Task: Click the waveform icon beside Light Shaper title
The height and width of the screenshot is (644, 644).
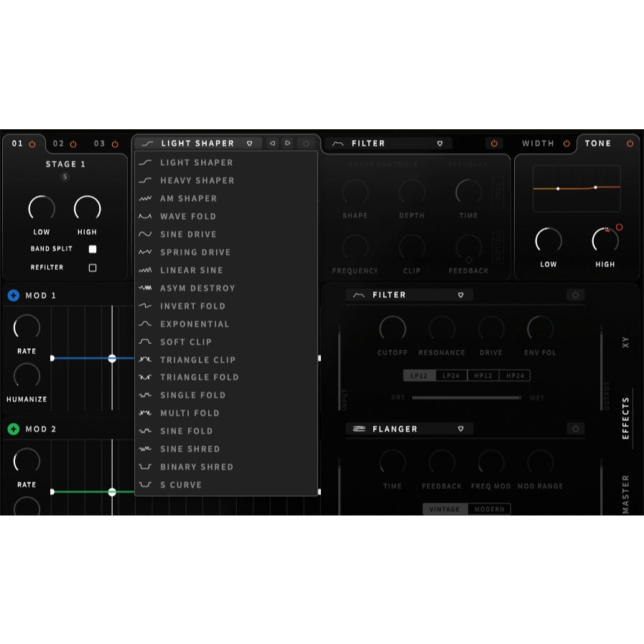Action: 147,143
